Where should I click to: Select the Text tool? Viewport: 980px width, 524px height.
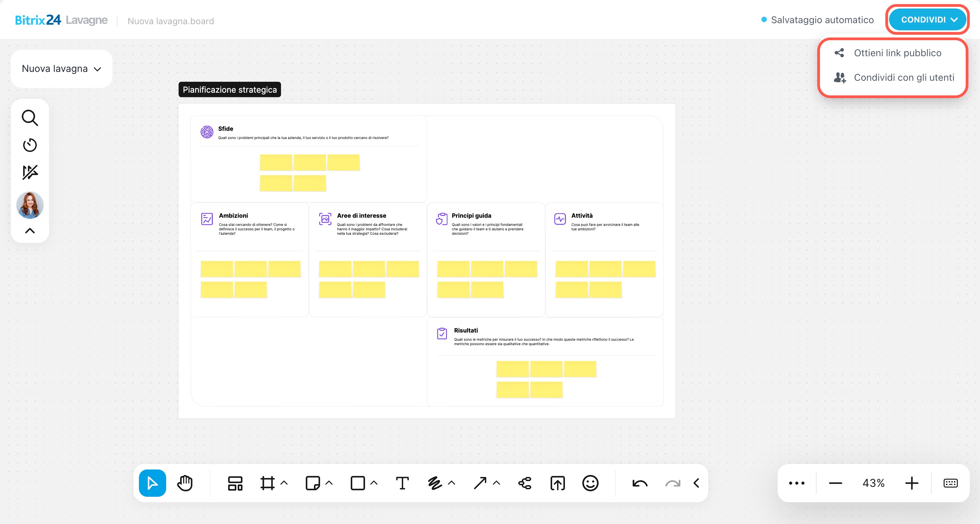click(x=402, y=483)
